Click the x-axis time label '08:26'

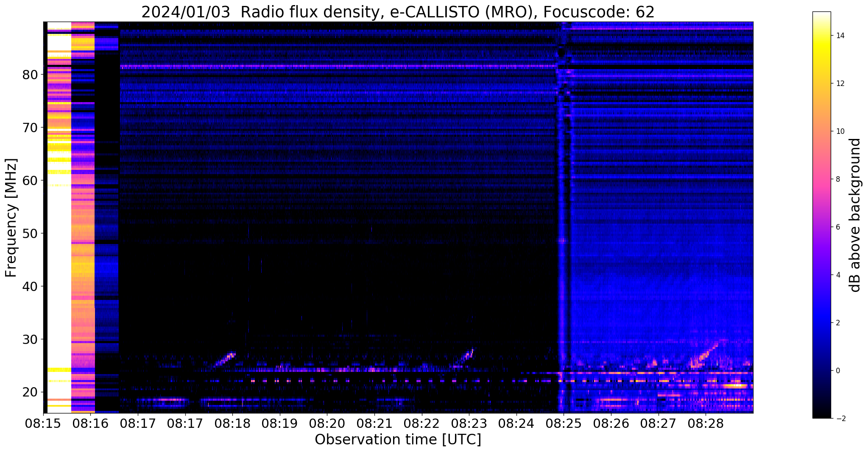click(611, 424)
